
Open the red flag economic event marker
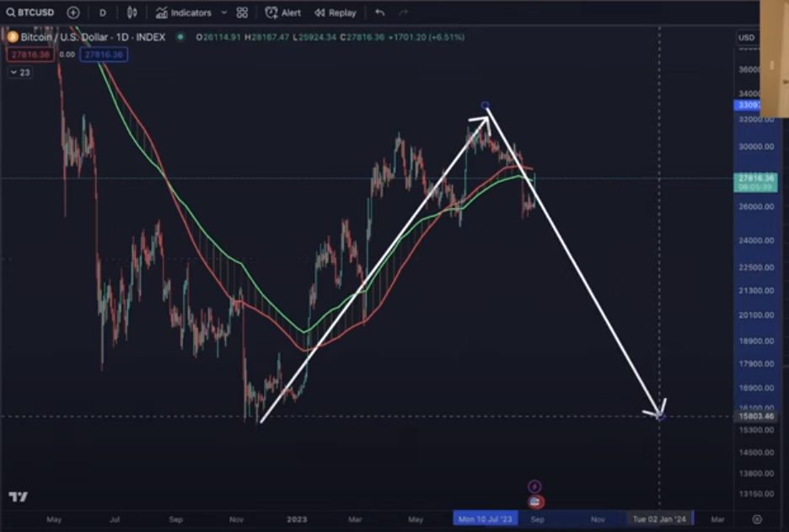pyautogui.click(x=535, y=502)
